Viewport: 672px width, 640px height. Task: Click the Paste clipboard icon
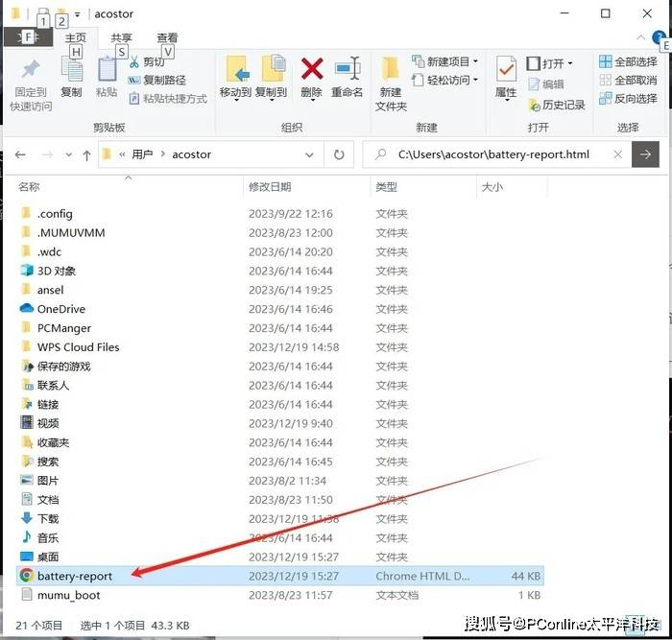(x=108, y=70)
